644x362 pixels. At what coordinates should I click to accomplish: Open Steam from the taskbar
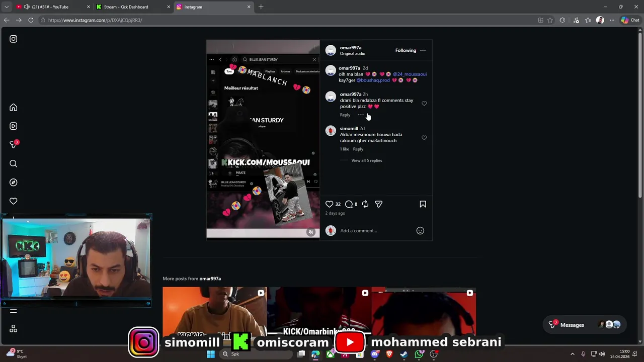click(x=404, y=354)
